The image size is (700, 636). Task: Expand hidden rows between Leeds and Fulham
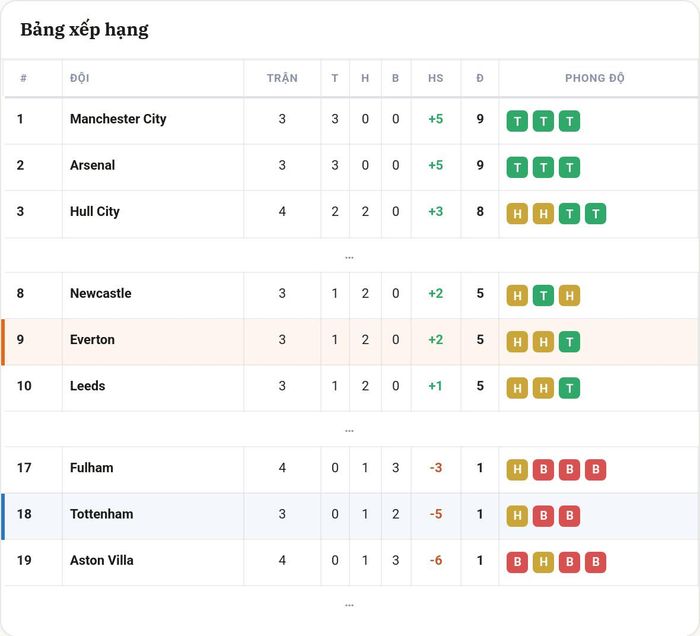pos(350,430)
